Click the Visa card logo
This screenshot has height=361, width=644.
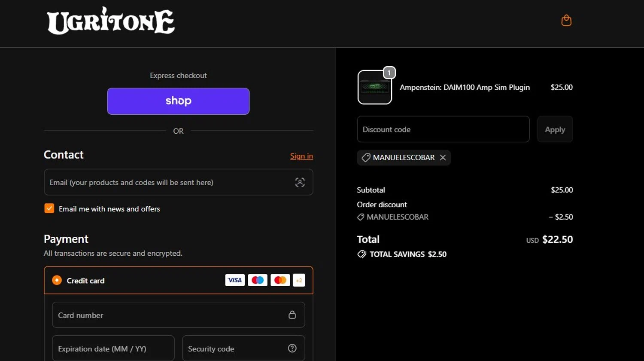[235, 280]
